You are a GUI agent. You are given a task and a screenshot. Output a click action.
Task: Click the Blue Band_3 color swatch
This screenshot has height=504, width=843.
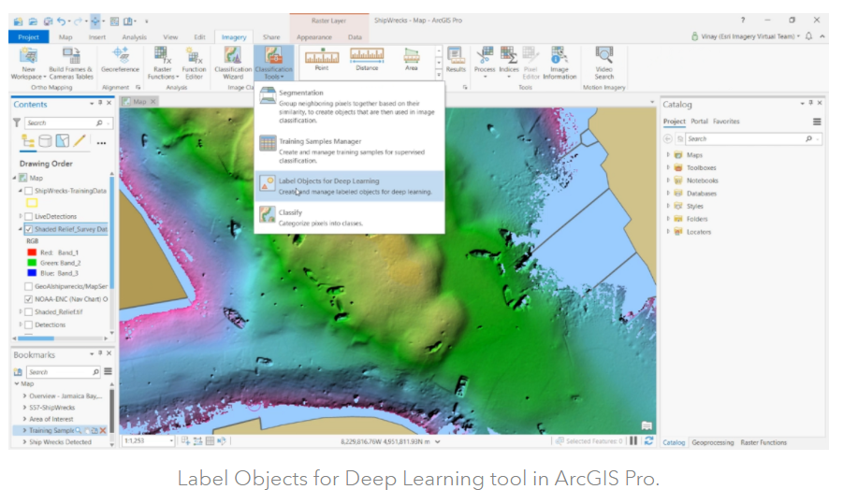coord(32,273)
